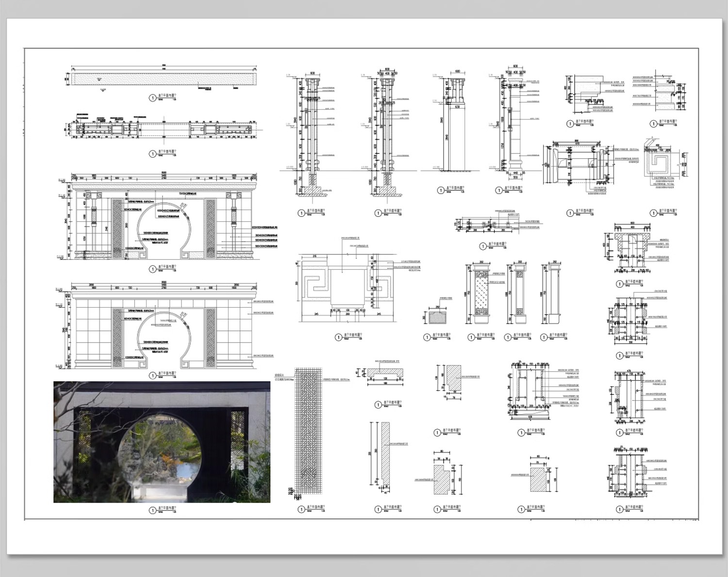Click the title bubble under the Greek key detail
The height and width of the screenshot is (577, 728).
point(339,337)
